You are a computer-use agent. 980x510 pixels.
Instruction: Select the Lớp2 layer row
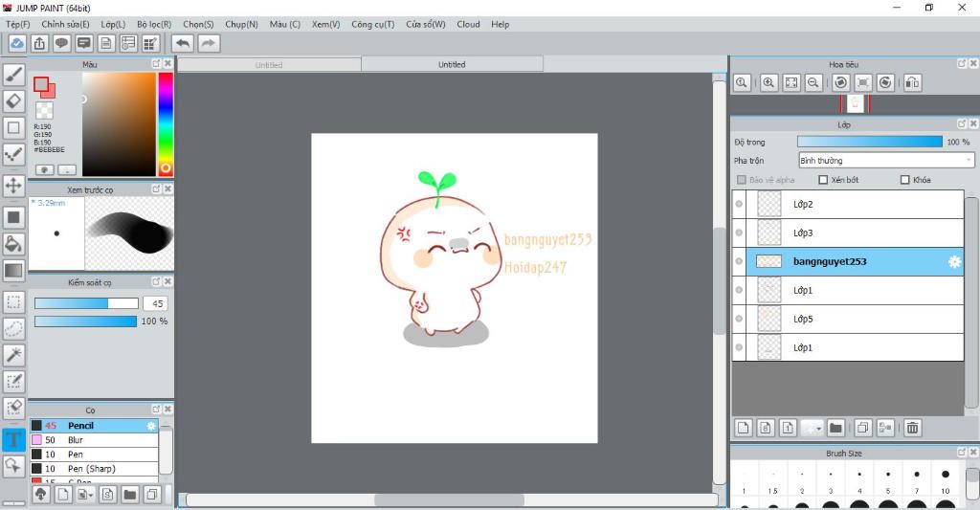[x=848, y=205]
